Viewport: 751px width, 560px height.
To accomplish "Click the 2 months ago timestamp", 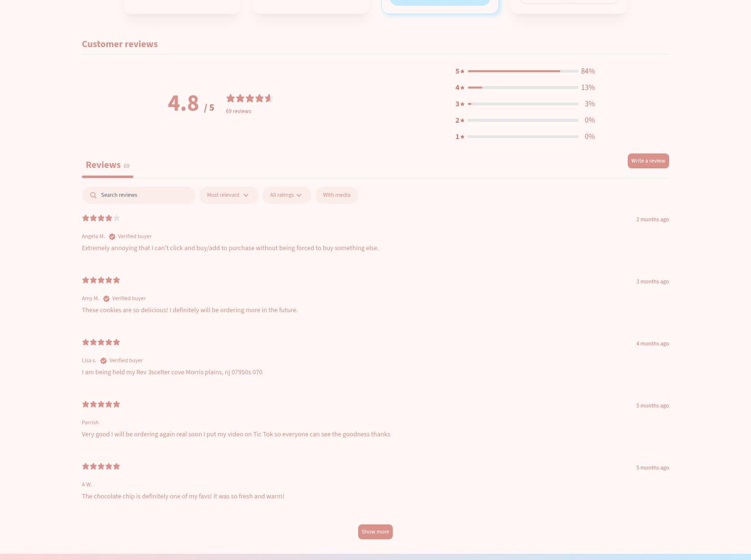I will [652, 219].
